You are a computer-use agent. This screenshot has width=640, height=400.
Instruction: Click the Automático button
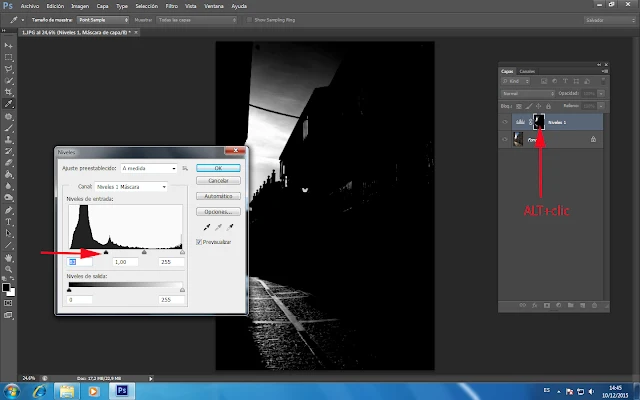pyautogui.click(x=216, y=197)
